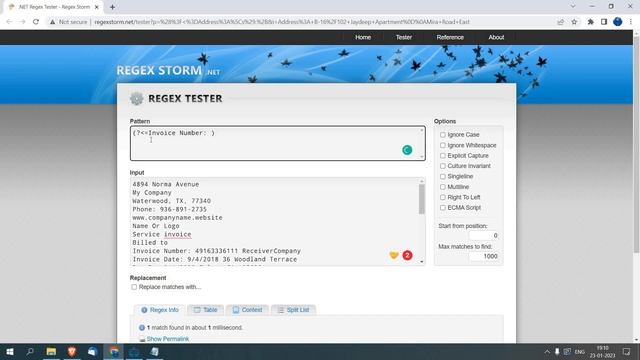Enable the Explicit Capture option
Image resolution: width=640 pixels, height=360 pixels.
(443, 156)
